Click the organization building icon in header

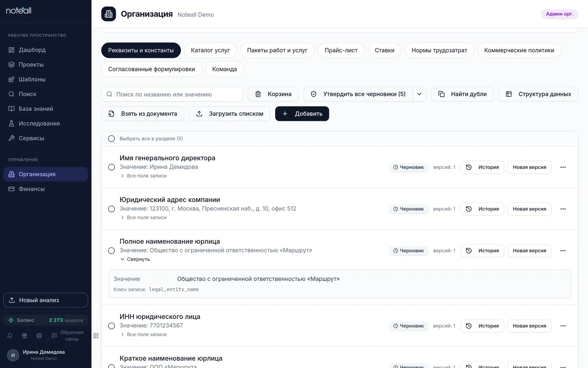(x=108, y=14)
